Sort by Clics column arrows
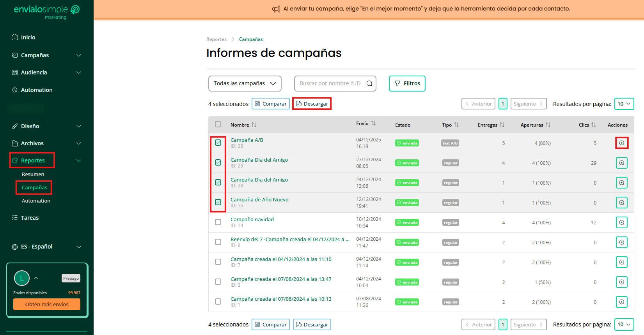The height and width of the screenshot is (335, 644). [594, 125]
